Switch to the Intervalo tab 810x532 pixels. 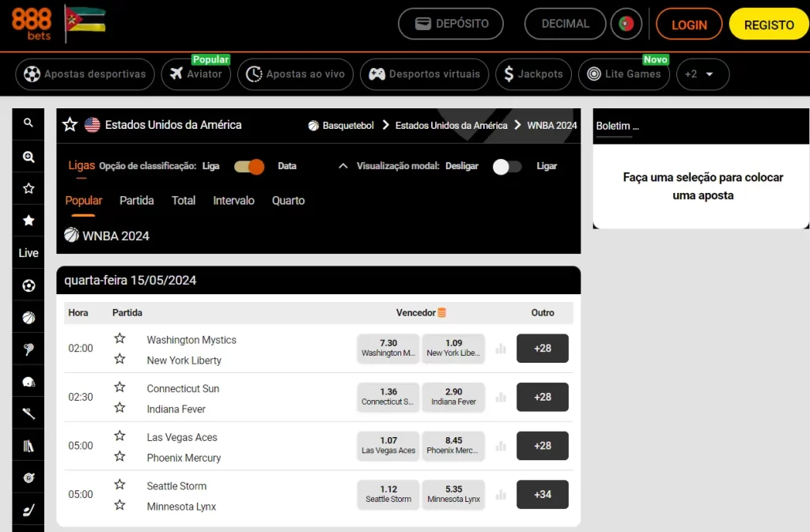point(233,201)
